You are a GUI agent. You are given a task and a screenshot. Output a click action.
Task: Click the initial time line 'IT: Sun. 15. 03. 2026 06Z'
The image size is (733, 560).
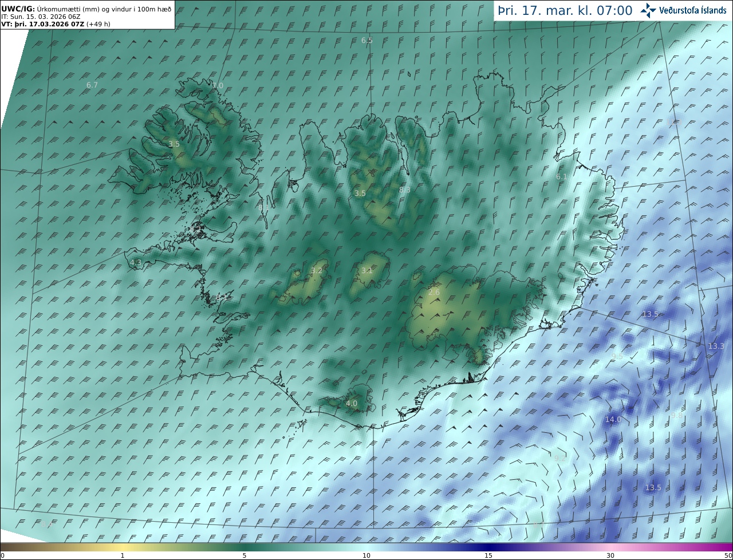pyautogui.click(x=41, y=17)
